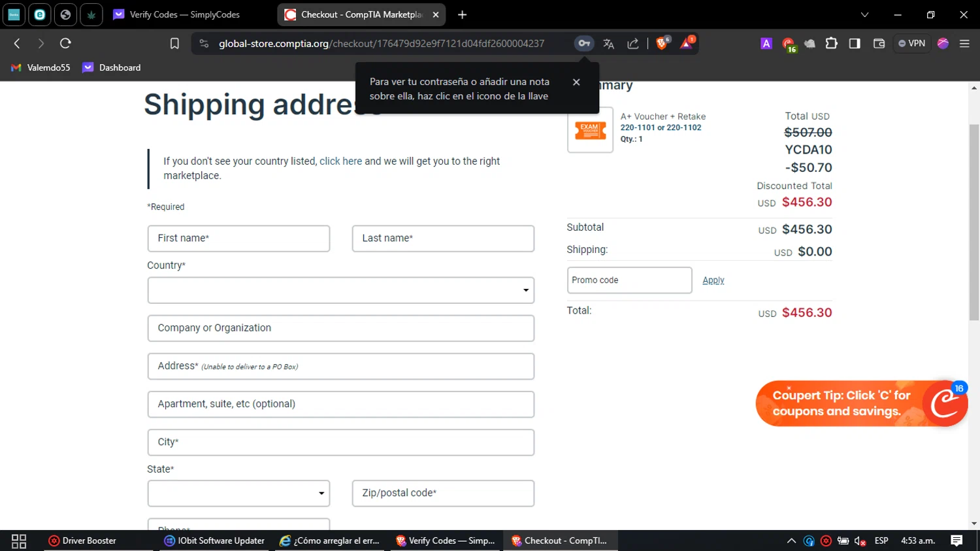
Task: Click the cloud extension icon
Action: [x=809, y=44]
